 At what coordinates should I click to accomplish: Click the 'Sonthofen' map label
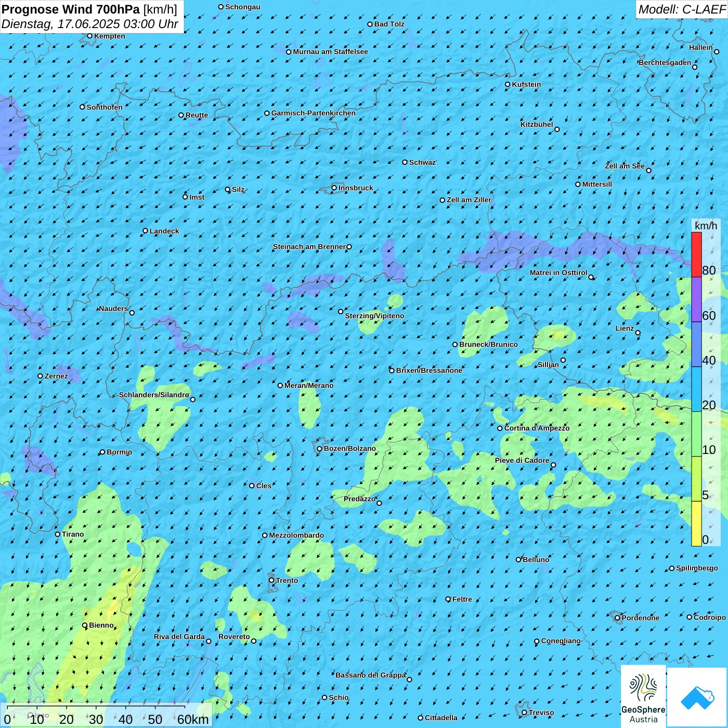(x=105, y=107)
